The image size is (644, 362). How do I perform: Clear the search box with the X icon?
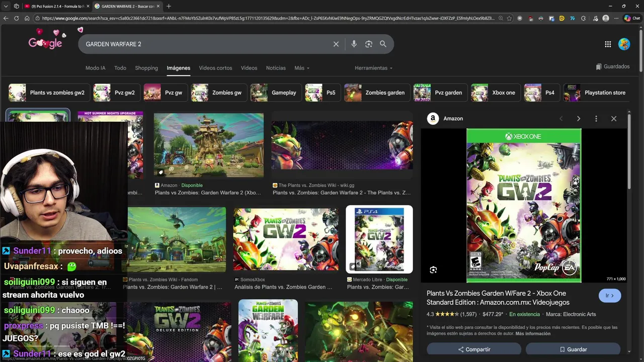[336, 44]
